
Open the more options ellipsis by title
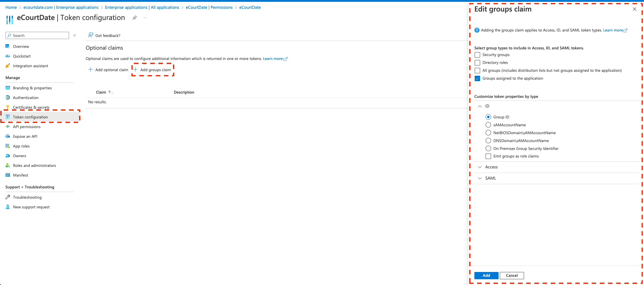pos(144,18)
